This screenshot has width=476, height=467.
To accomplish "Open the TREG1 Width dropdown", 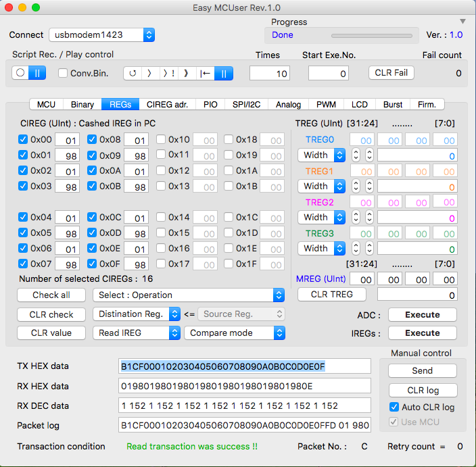I will 321,186.
